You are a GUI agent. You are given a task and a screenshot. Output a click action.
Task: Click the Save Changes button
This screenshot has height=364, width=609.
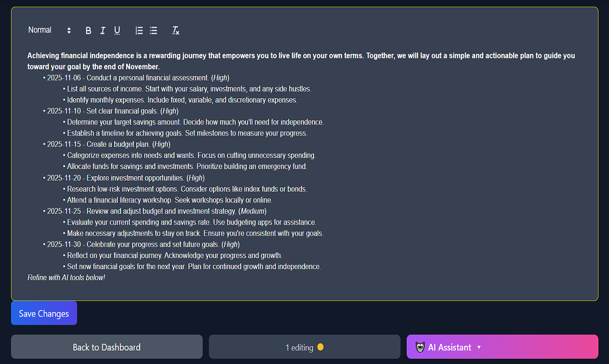pyautogui.click(x=44, y=313)
